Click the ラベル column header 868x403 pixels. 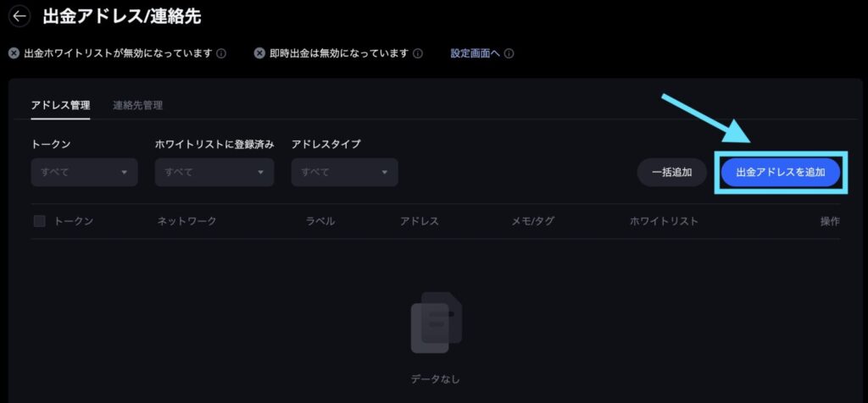coord(320,221)
